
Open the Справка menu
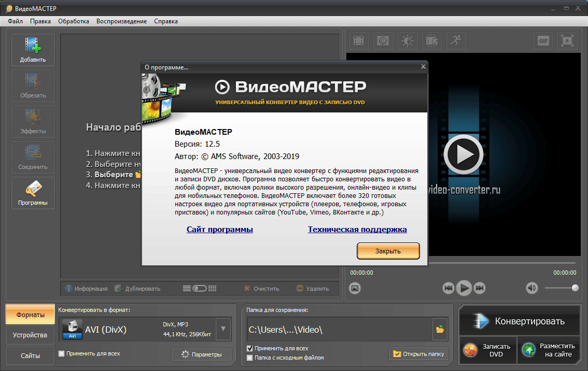(x=166, y=21)
